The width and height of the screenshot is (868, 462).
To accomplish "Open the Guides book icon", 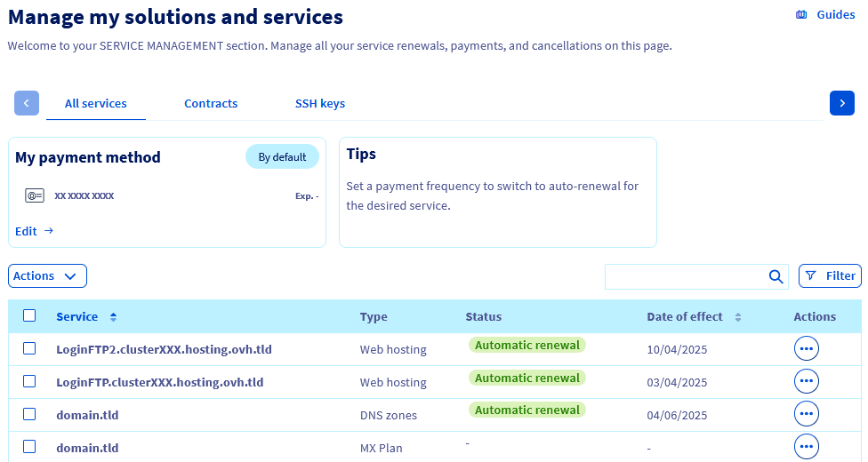I will coord(801,14).
